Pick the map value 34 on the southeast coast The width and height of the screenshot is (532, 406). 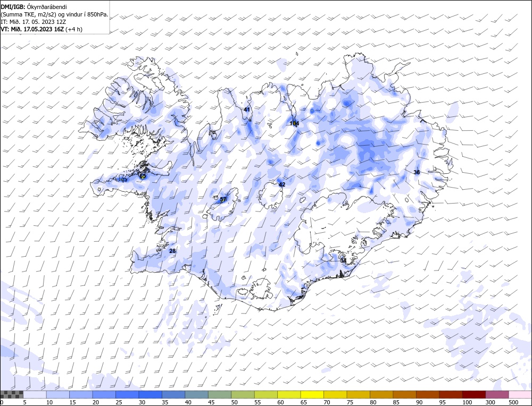pos(343,260)
